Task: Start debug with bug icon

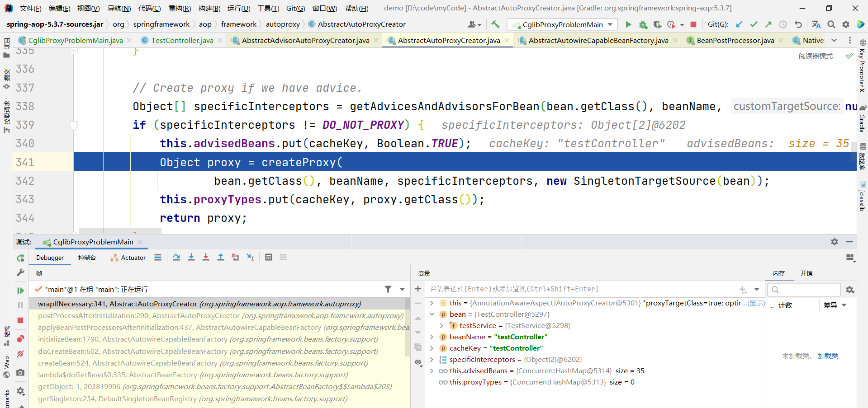Action: click(643, 24)
